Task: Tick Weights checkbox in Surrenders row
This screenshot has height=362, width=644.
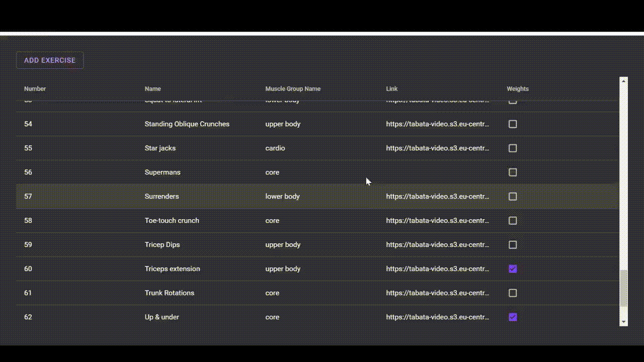Action: [x=513, y=197]
